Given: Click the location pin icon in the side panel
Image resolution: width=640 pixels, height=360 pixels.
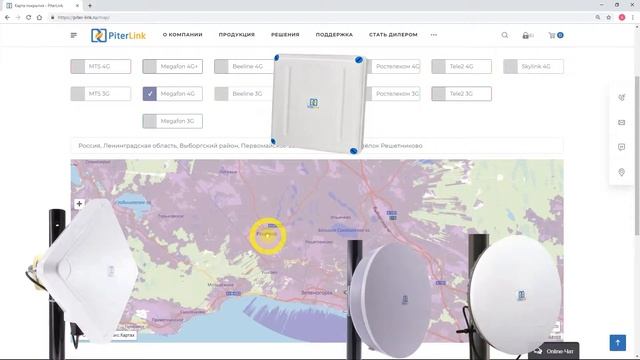Looking at the screenshot, I should pyautogui.click(x=621, y=172).
